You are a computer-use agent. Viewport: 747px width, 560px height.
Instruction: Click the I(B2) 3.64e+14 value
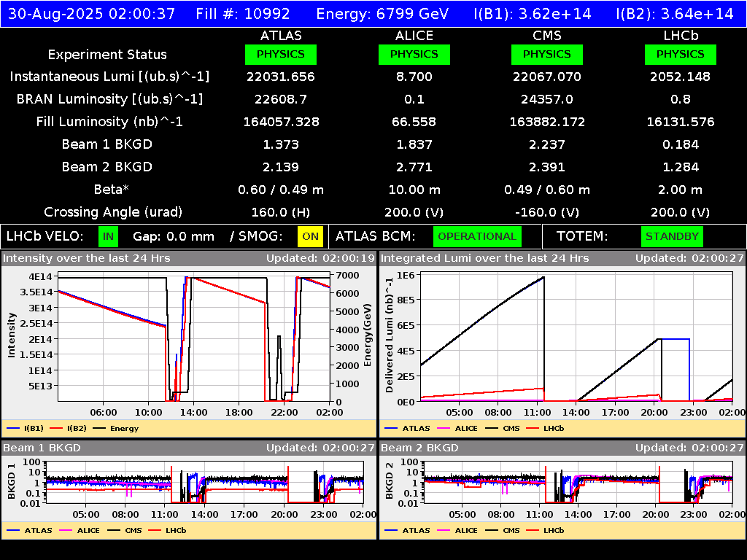675,14
